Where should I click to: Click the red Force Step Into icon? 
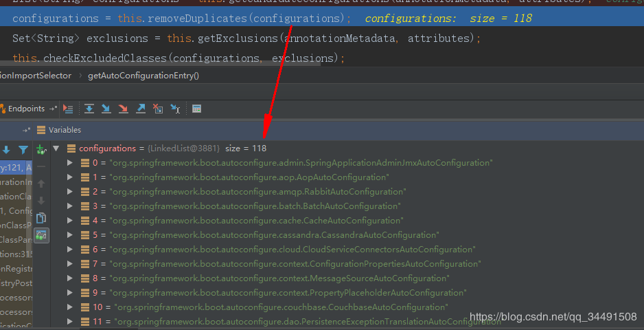[123, 109]
